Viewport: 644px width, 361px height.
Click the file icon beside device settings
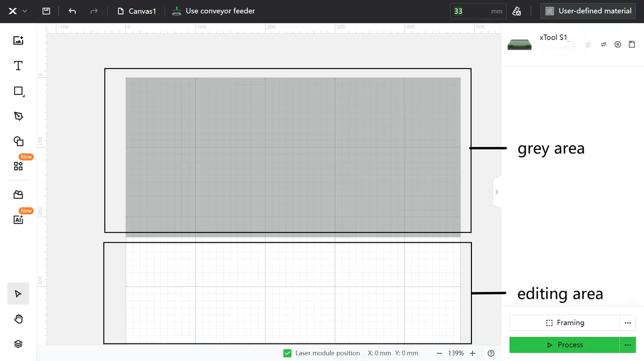coord(632,44)
